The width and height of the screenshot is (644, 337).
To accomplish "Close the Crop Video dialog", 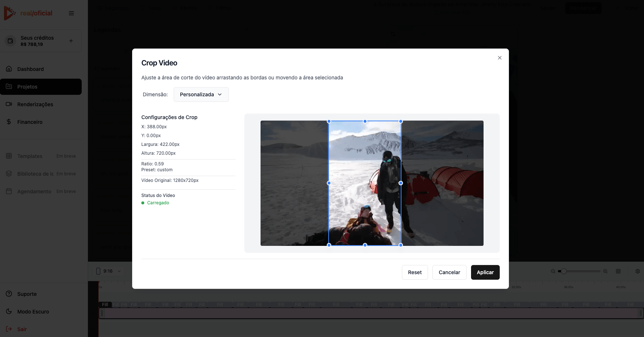I will (x=500, y=58).
